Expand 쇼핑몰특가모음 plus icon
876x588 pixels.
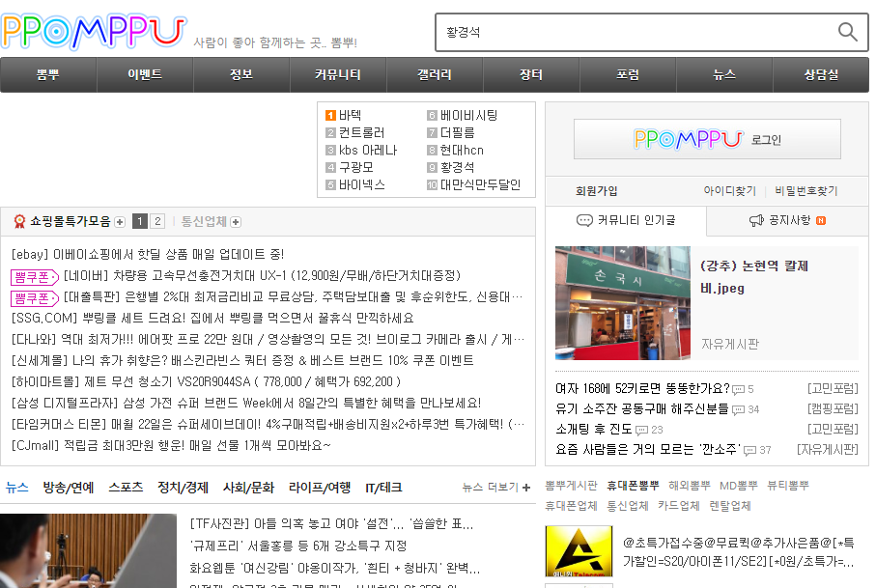pyautogui.click(x=120, y=222)
